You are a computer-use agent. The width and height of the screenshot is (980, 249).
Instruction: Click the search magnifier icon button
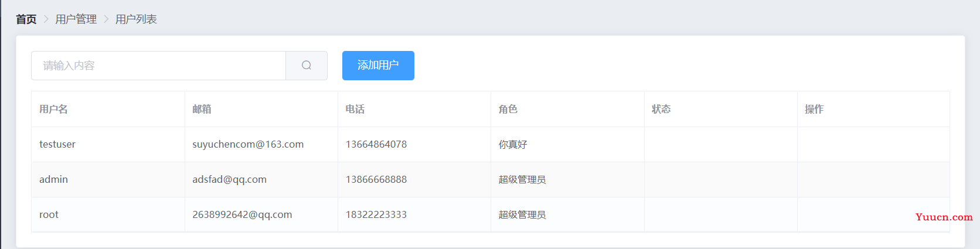coord(307,66)
